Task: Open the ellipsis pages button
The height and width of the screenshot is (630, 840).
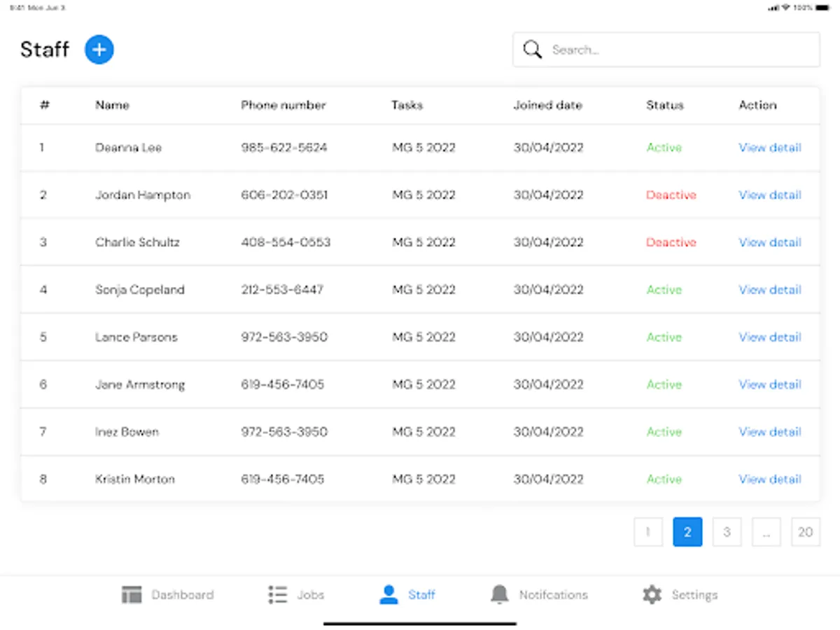Action: 766,532
